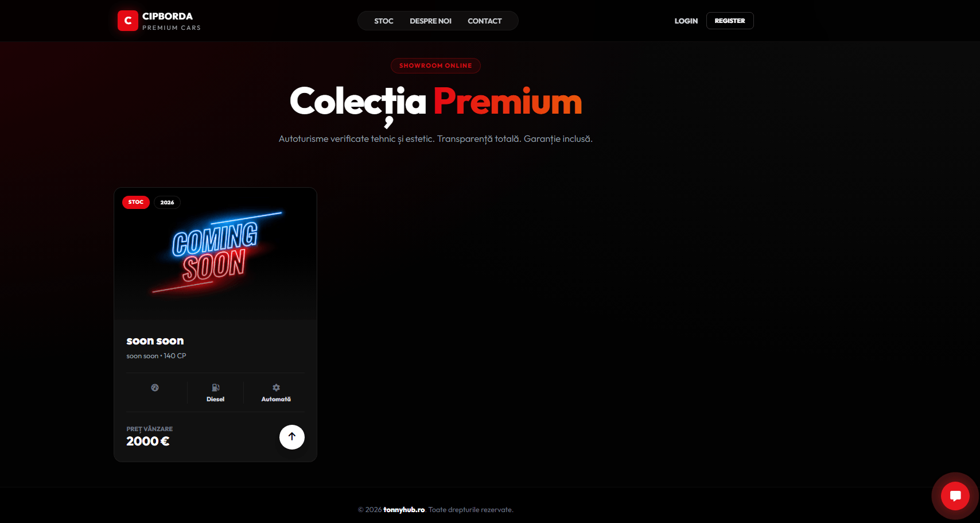This screenshot has height=523, width=980.
Task: Click the red C logo icon
Action: click(128, 21)
